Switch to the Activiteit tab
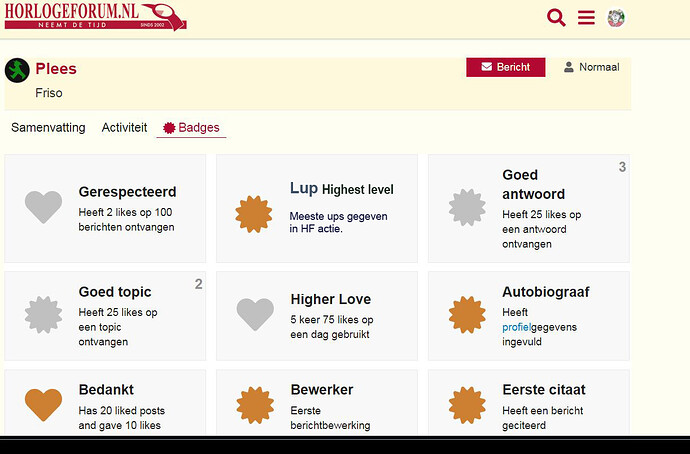Screen dimensions: 690x454 124,128
